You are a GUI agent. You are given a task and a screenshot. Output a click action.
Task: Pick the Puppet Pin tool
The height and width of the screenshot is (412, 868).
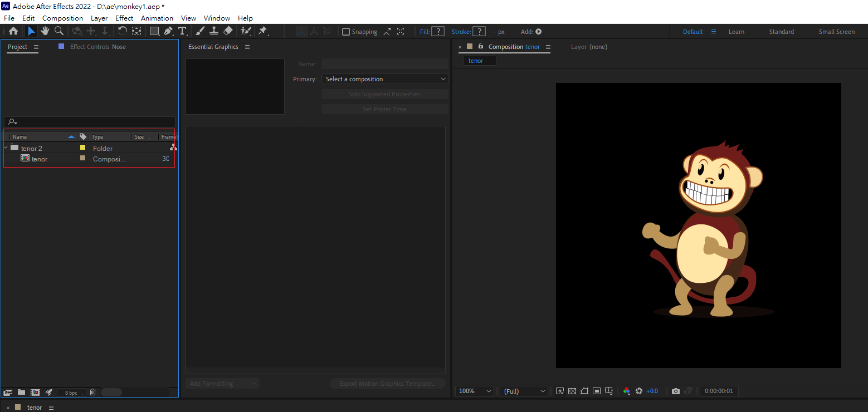[x=262, y=31]
